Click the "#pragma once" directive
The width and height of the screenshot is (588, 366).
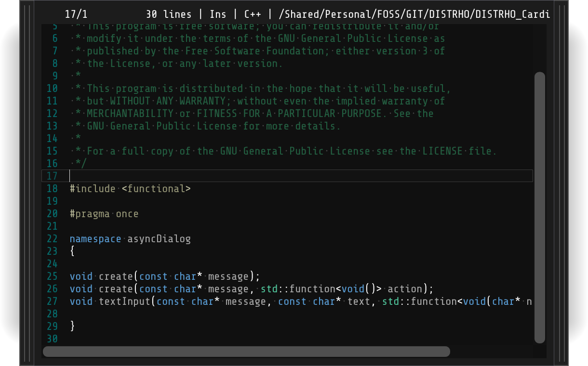point(104,214)
